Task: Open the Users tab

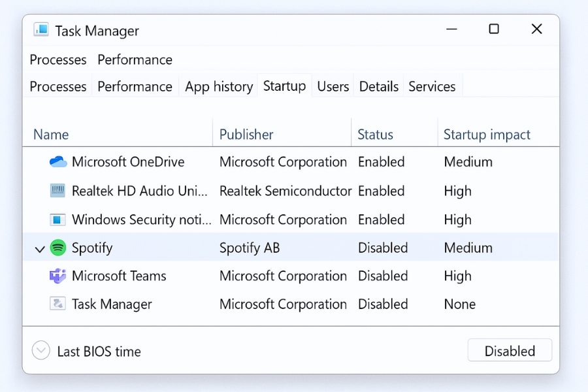Action: click(x=333, y=86)
